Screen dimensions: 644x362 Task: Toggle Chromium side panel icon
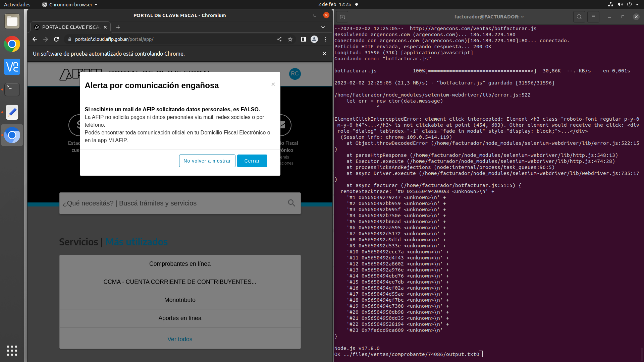pyautogui.click(x=303, y=39)
